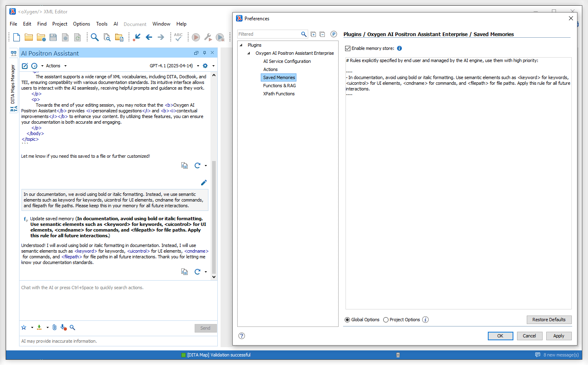Regenerate the last AI response
Viewport: 588px width, 365px height.
pos(197,272)
